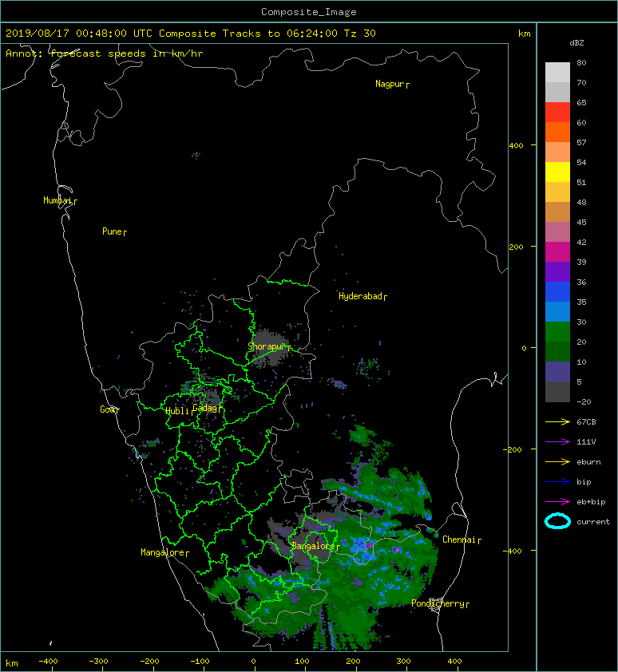
Task: Pick the red 60–65 dBZ color swatch
Action: [557, 113]
